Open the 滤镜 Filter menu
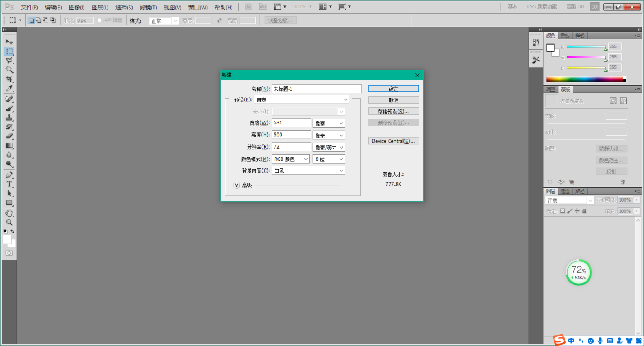The image size is (644, 346). pyautogui.click(x=148, y=8)
